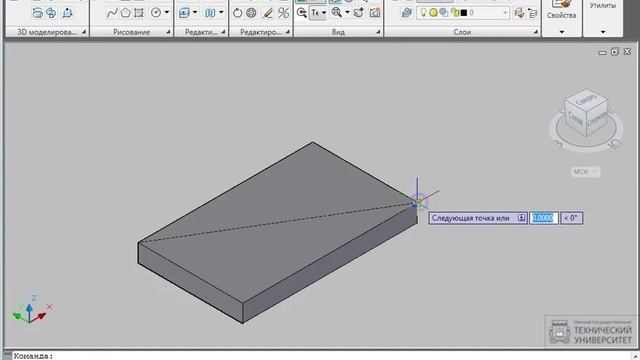
Task: Open dropdown arrow beside circle-check drawing icon
Action: 167,13
